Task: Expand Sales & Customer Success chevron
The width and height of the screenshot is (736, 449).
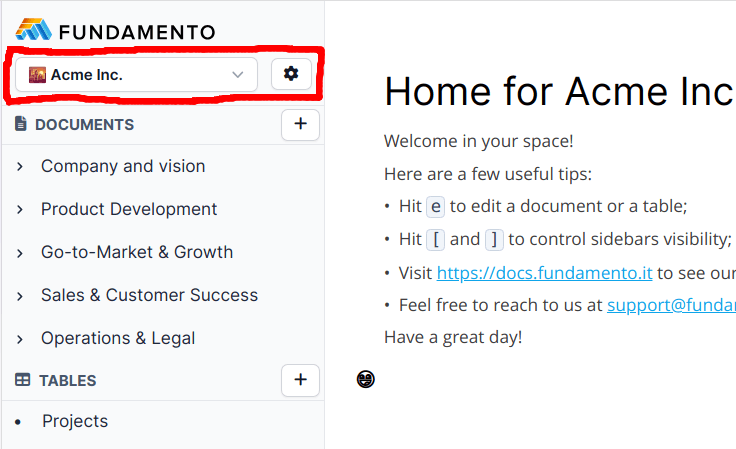Action: 20,296
